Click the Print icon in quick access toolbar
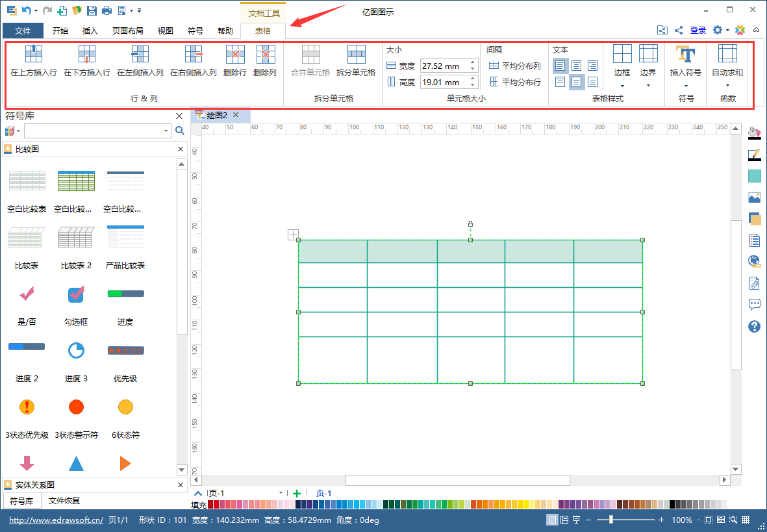The width and height of the screenshot is (767, 532). click(x=106, y=10)
